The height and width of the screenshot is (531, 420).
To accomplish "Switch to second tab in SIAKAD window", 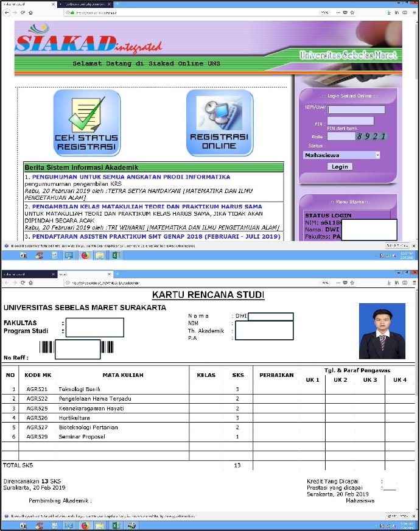I will (x=85, y=4).
